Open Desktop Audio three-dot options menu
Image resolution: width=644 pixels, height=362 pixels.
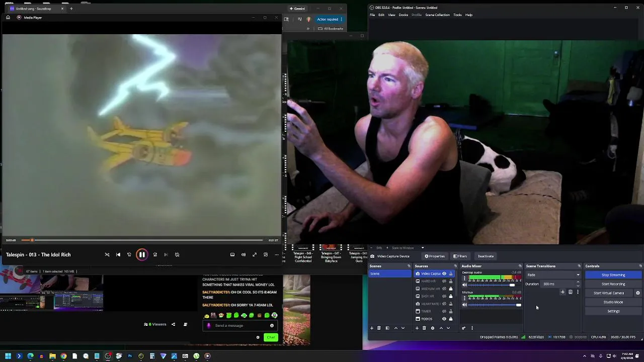pos(464,278)
